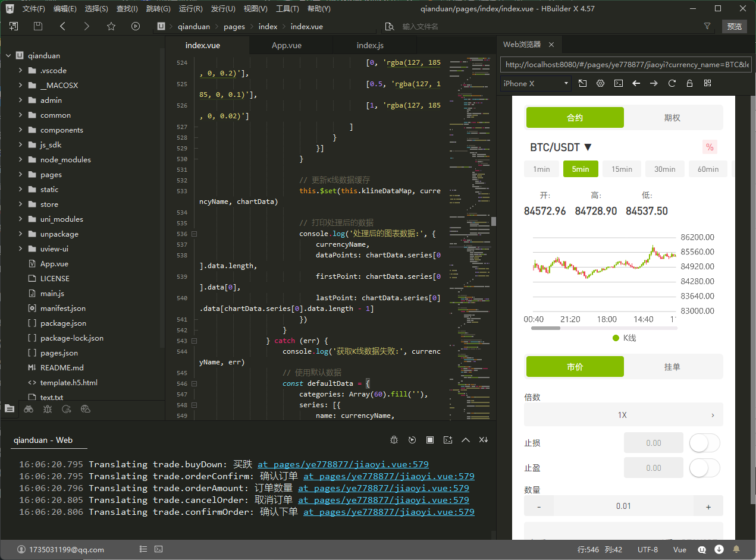Expand the pages folder
Image resolution: width=756 pixels, height=560 pixels.
pos(21,175)
